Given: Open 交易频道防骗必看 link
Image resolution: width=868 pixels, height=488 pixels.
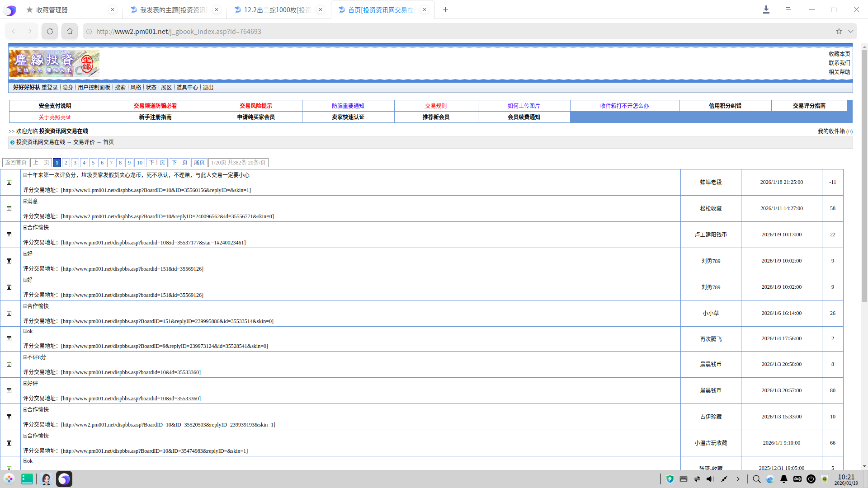Looking at the screenshot, I should (x=155, y=106).
